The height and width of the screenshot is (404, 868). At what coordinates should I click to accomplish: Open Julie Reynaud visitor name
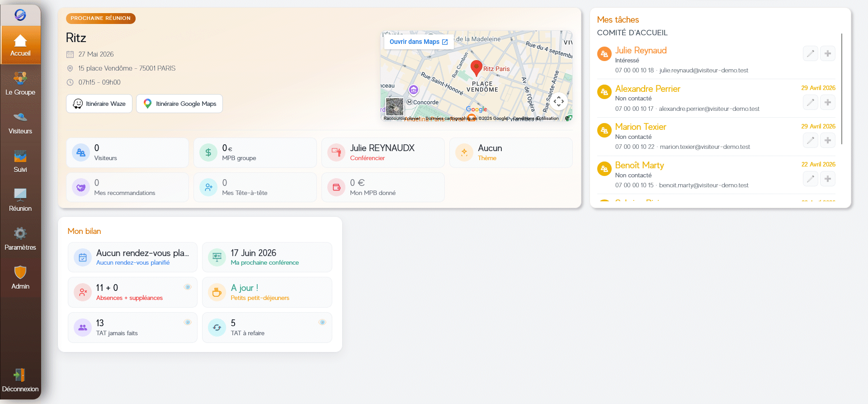641,50
